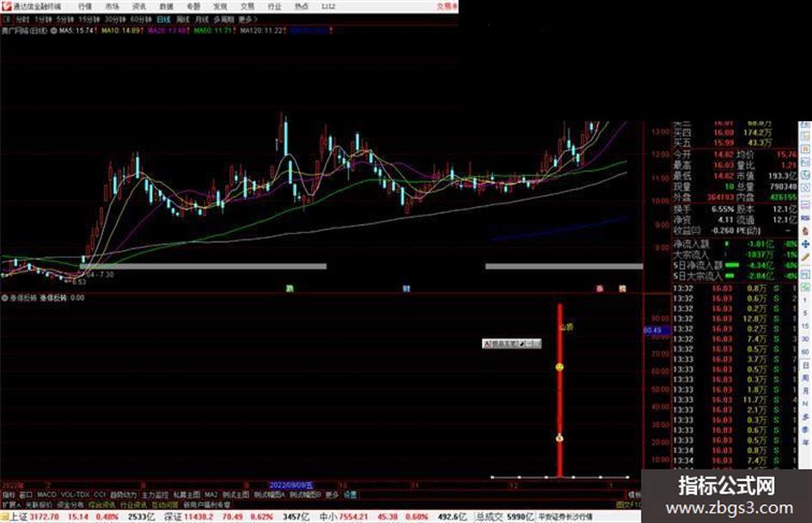The image size is (812, 523).
Task: Click the red 交易 button at top right
Action: coord(447,6)
